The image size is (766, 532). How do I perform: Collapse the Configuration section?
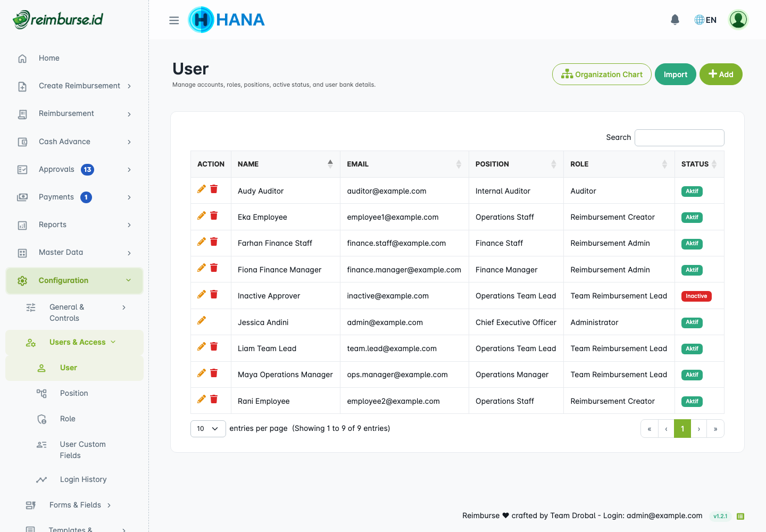click(x=74, y=280)
